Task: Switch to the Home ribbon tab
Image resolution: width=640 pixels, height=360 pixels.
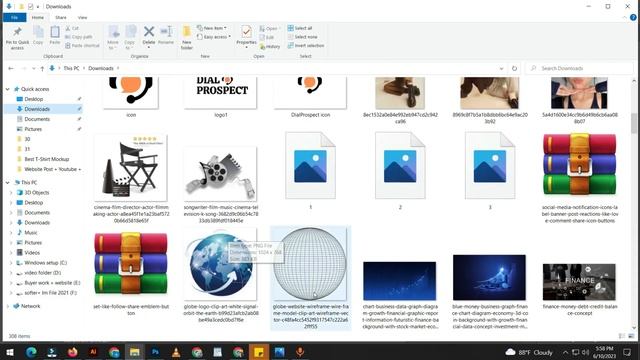Action: click(x=38, y=18)
